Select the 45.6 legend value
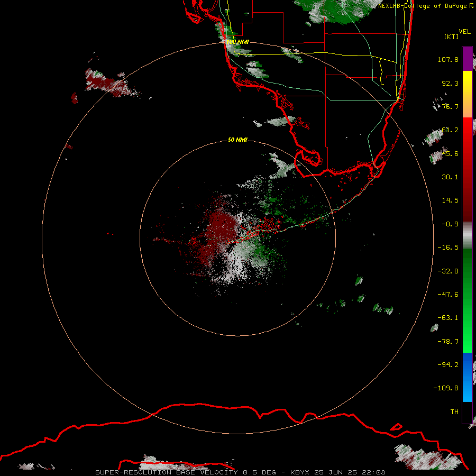The width and height of the screenshot is (476, 476). pyautogui.click(x=450, y=153)
